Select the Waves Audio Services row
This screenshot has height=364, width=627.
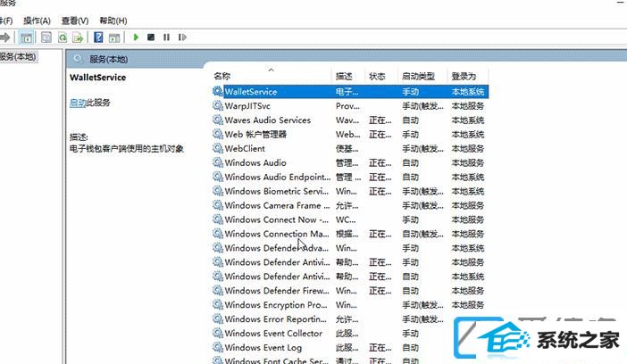(x=350, y=120)
